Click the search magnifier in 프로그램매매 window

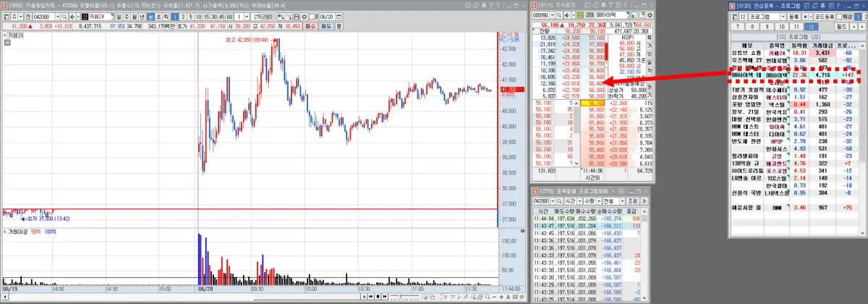pos(559,201)
